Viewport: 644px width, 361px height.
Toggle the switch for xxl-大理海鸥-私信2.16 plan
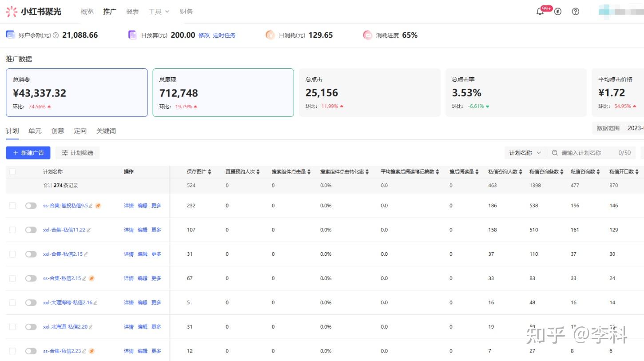point(31,302)
